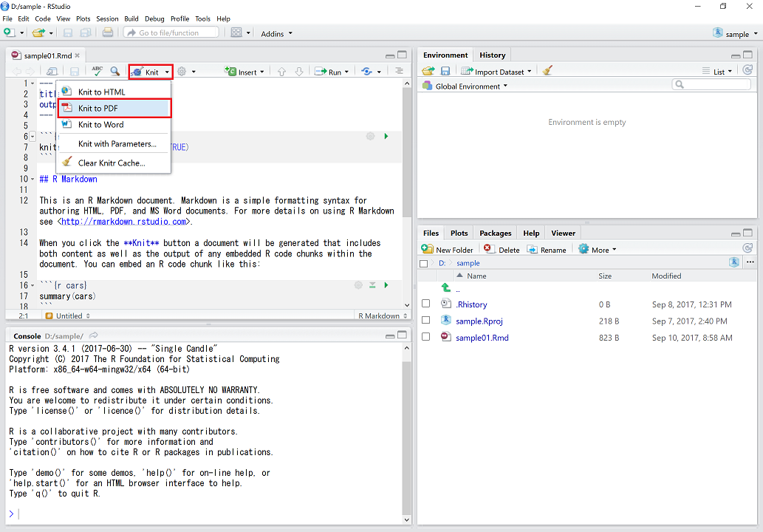Switch to the Plots tab

point(459,233)
